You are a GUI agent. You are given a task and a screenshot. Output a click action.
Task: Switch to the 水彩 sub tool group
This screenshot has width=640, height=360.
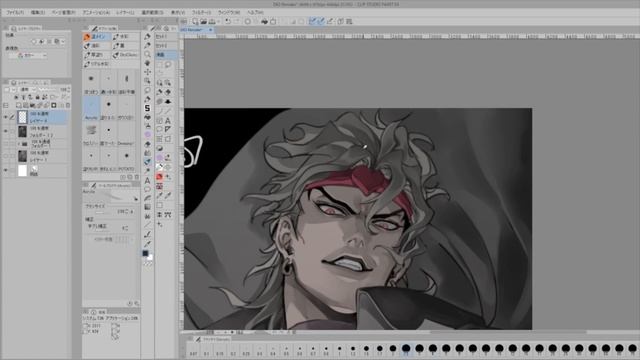click(125, 37)
